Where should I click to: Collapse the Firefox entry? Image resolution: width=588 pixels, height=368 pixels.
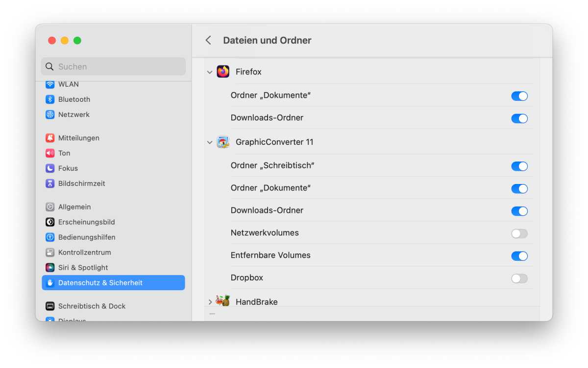(x=210, y=72)
